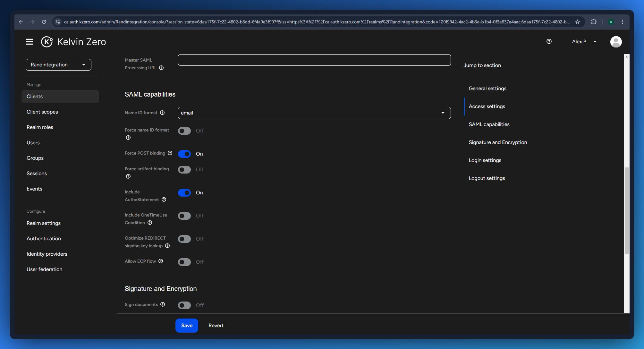Enable Force name ID format toggle
The width and height of the screenshot is (644, 349).
tap(184, 131)
